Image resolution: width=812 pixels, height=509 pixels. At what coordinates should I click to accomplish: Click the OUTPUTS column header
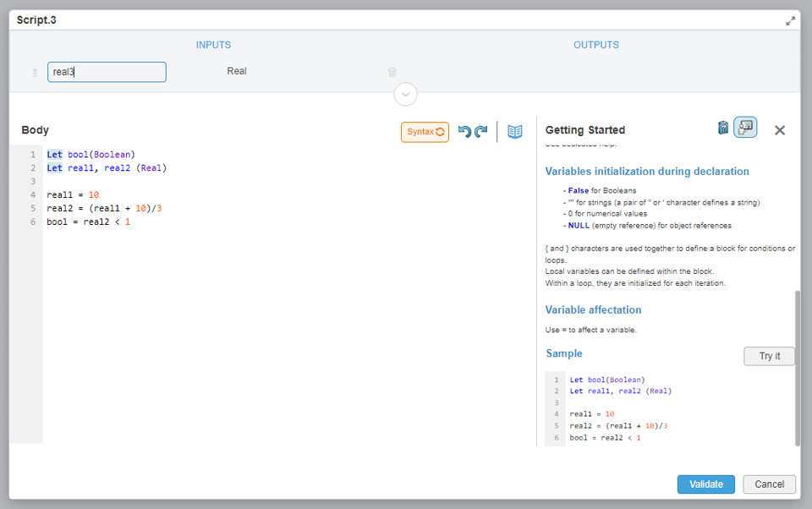596,45
